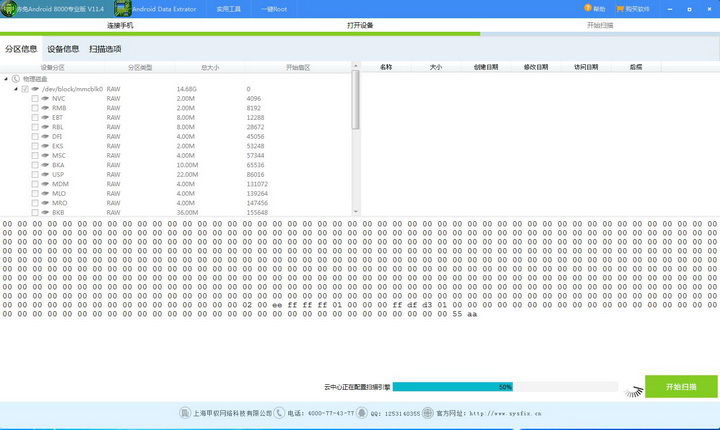The image size is (720, 430).
Task: Click the disk icon of EKS partition
Action: click(x=45, y=146)
